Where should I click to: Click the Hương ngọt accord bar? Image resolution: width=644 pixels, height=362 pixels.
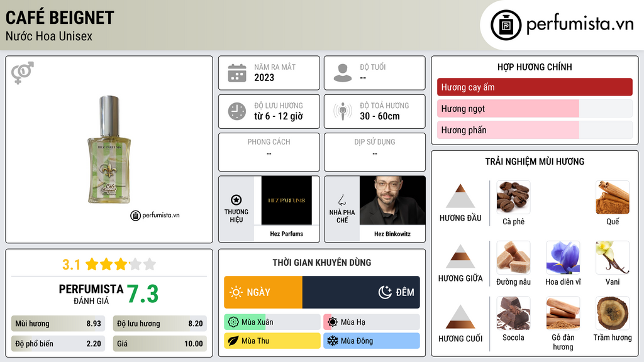(x=535, y=108)
